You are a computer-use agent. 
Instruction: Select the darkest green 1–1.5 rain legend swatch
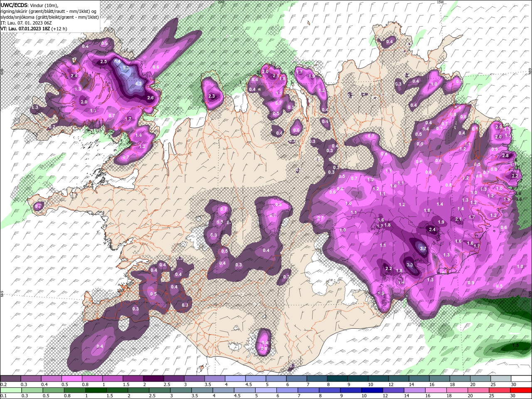[96, 390]
